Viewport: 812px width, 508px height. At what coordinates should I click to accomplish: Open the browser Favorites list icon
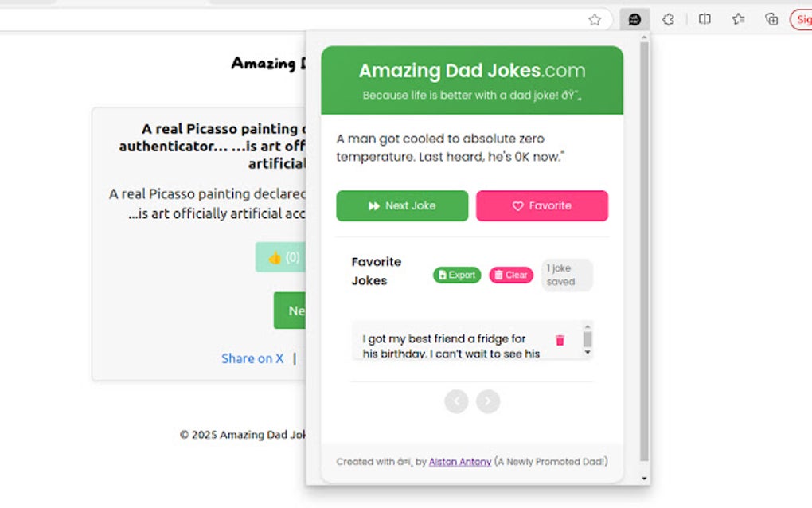738,20
